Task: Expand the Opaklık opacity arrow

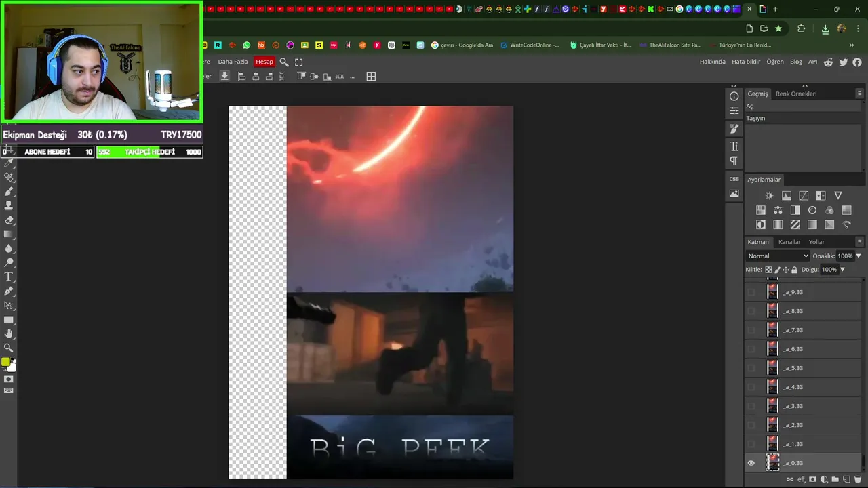Action: [859, 256]
